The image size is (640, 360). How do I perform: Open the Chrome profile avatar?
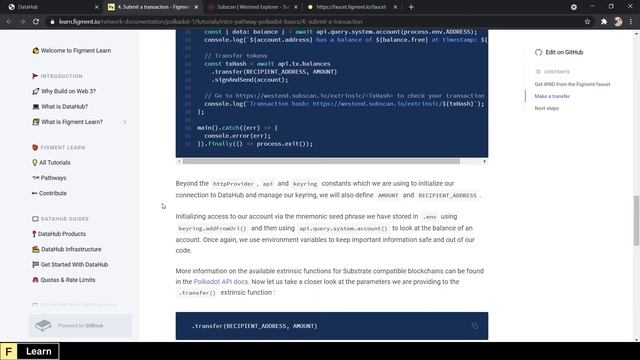(x=618, y=22)
